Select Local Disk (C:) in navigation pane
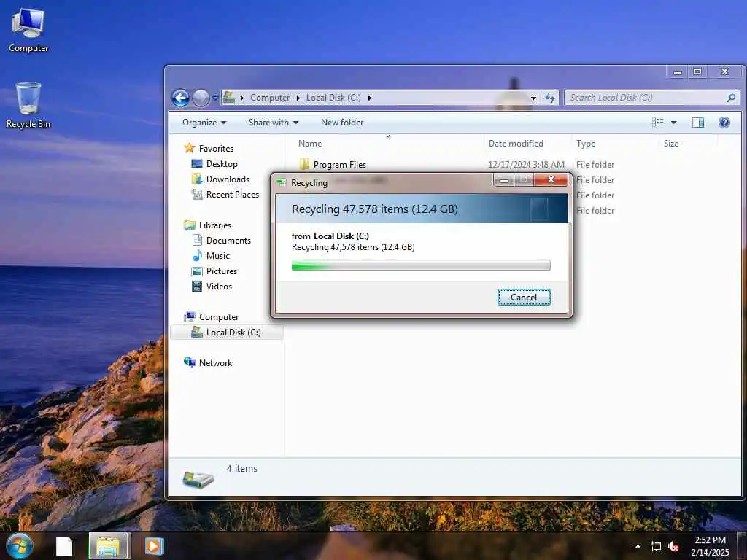747x560 pixels. 233,332
